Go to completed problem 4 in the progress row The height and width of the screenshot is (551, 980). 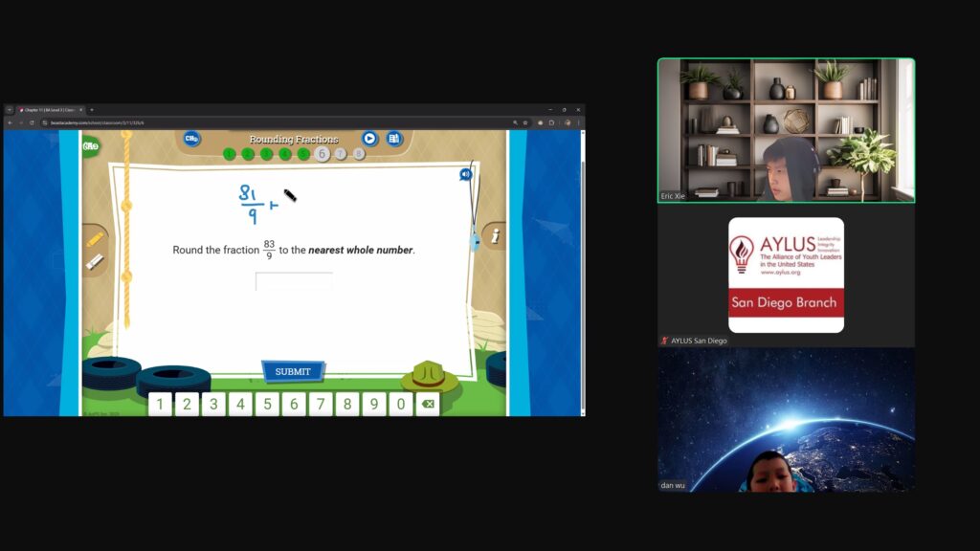[x=285, y=154]
